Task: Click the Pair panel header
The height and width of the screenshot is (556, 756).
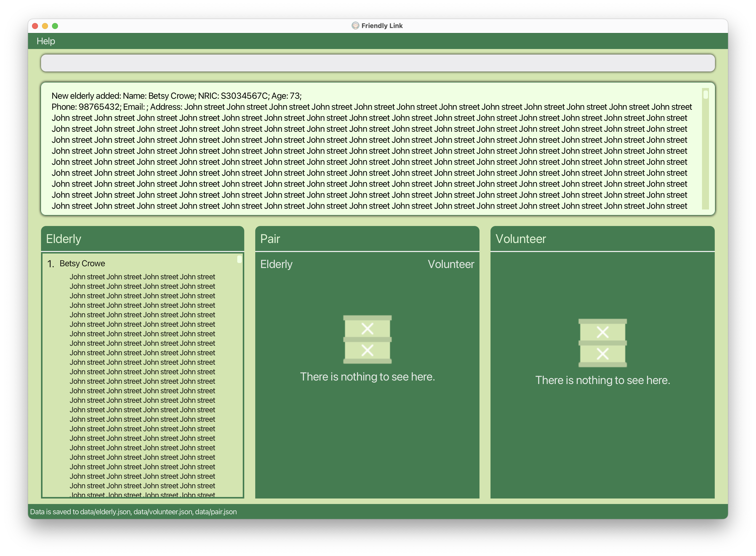Action: [x=270, y=239]
